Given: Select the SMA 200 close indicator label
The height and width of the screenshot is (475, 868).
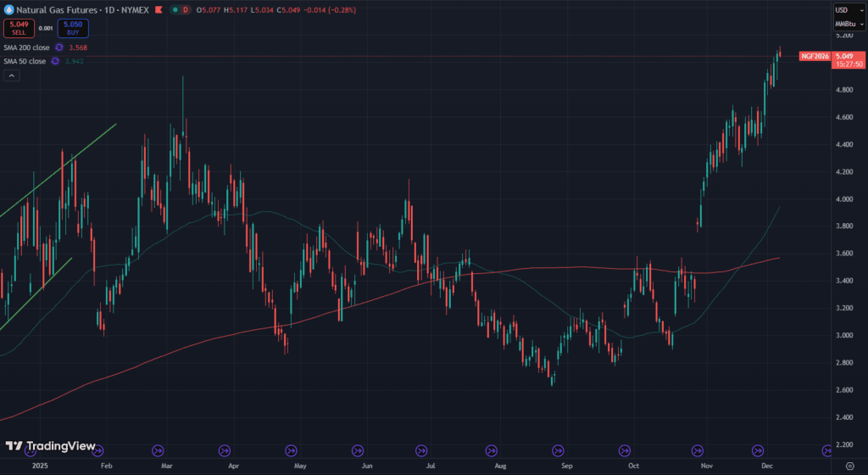Looking at the screenshot, I should (x=27, y=47).
